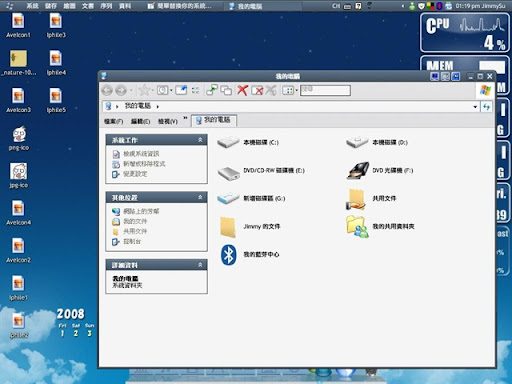The width and height of the screenshot is (512, 384).
Task: Select the 本機磁碟 (C:) drive
Action: [248, 143]
